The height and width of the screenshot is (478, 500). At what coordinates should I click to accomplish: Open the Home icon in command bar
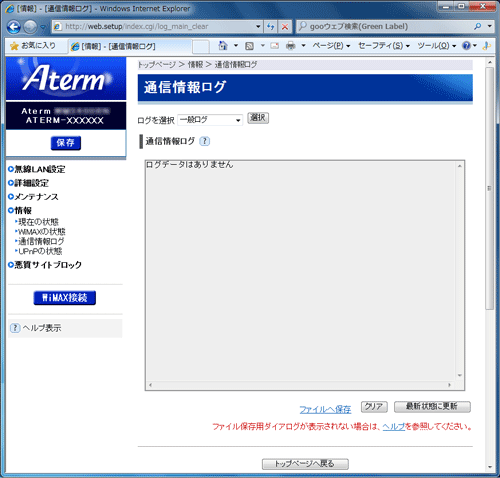(x=223, y=46)
